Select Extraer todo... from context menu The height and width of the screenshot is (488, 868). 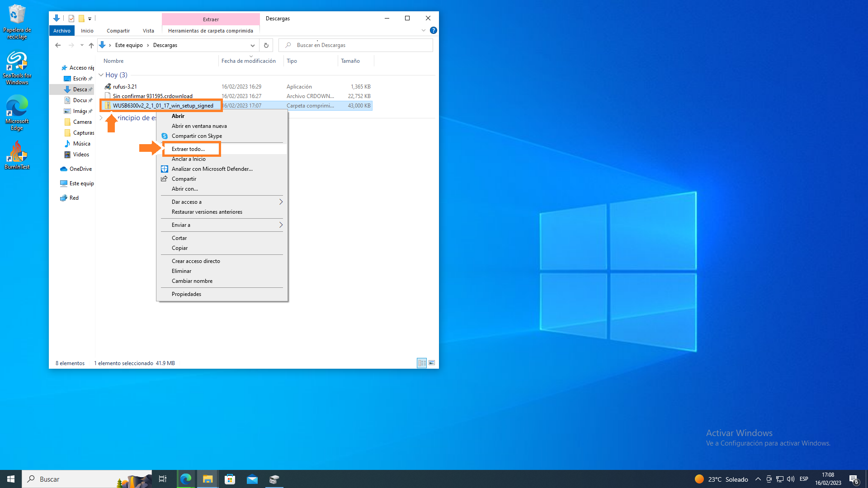(x=188, y=149)
